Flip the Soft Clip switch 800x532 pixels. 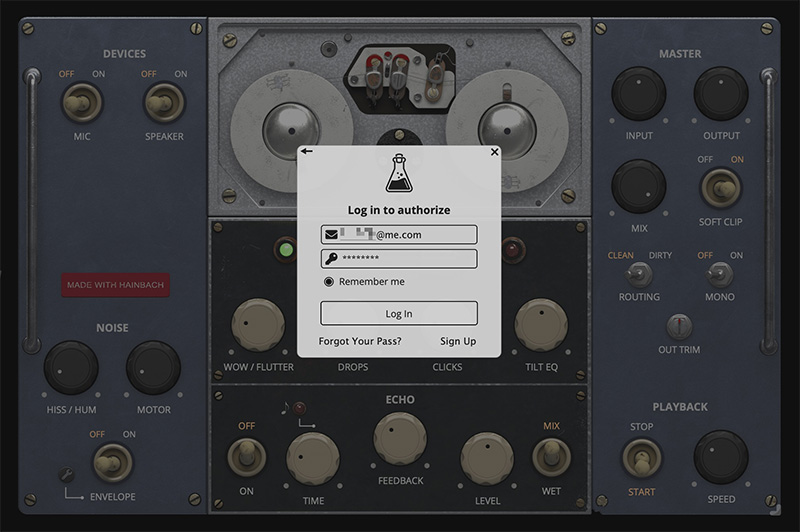pos(720,187)
